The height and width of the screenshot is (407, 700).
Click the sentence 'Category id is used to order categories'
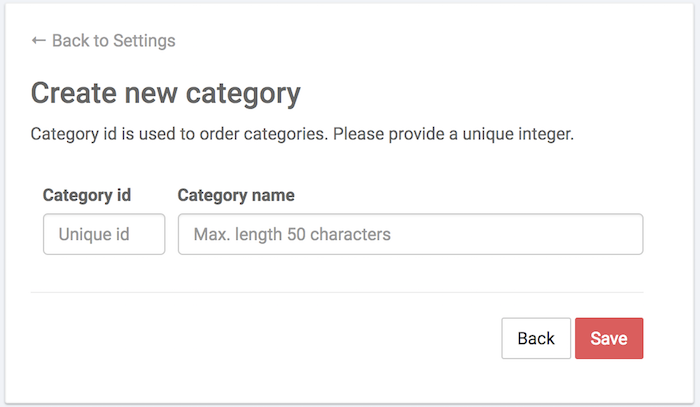point(179,134)
